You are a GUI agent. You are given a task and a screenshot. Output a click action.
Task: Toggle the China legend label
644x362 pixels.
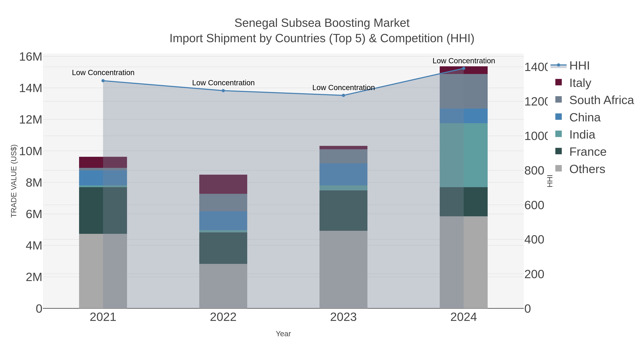tap(585, 117)
